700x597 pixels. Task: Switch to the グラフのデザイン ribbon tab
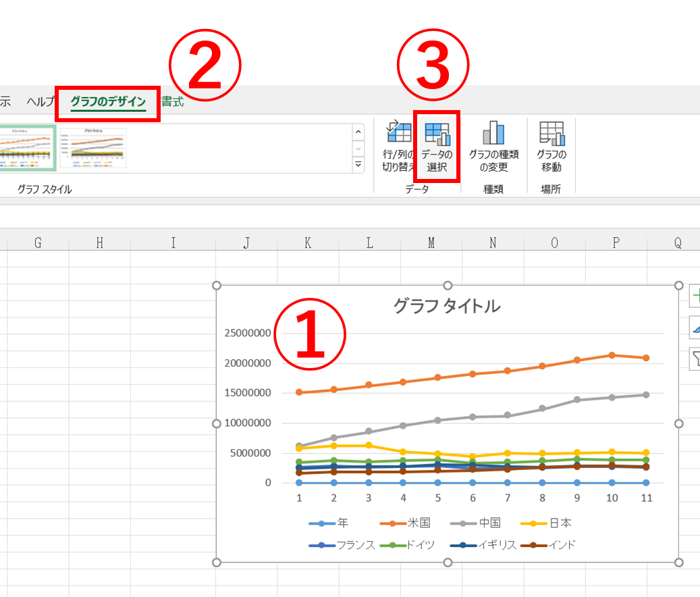(107, 101)
